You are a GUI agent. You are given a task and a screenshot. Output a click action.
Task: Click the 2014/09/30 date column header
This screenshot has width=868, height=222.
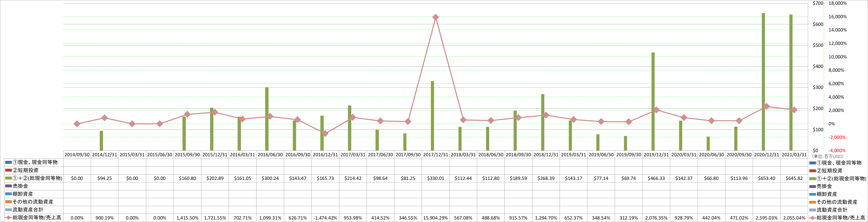[x=77, y=155]
